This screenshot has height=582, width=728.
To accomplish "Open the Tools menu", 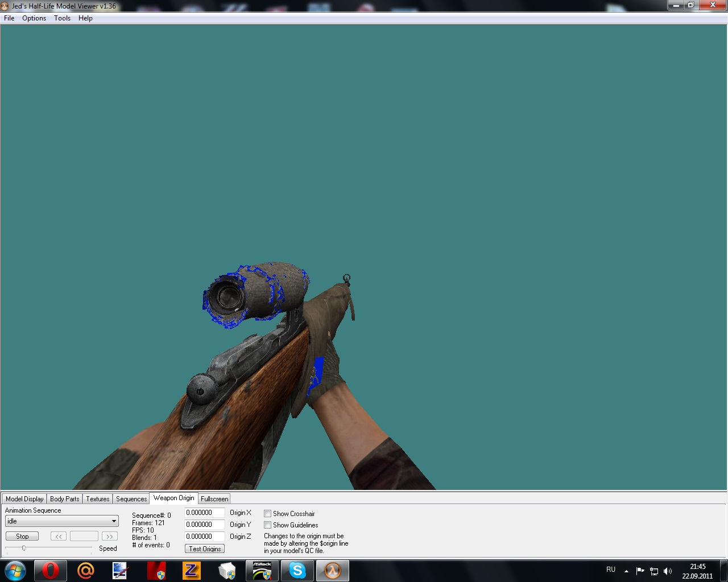I will pos(62,18).
